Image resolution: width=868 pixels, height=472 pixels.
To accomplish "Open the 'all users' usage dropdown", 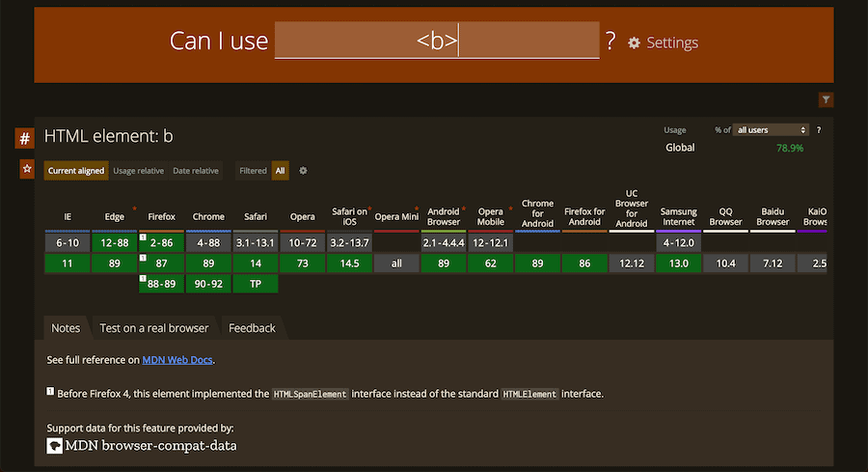I will coord(771,129).
